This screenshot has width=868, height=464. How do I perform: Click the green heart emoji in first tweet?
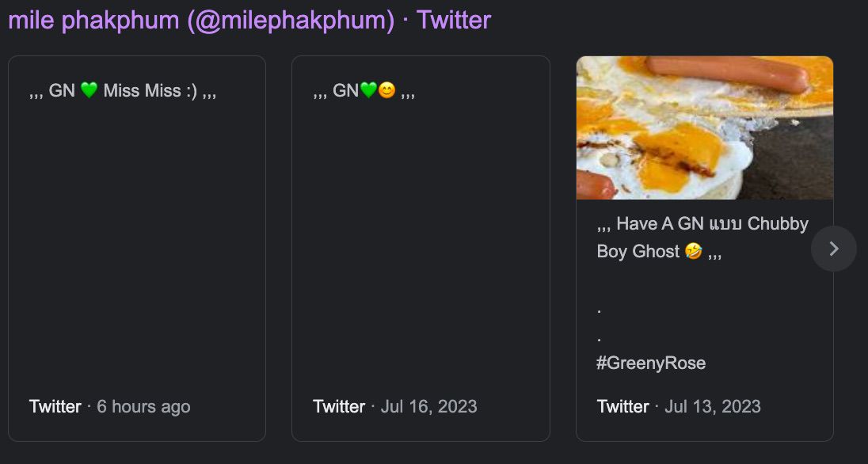[89, 90]
